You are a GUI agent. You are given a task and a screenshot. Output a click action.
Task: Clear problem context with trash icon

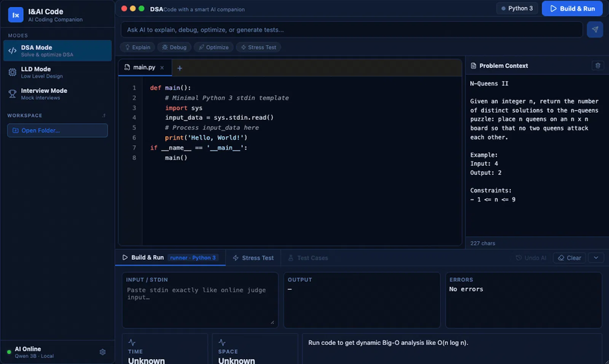[x=598, y=66]
